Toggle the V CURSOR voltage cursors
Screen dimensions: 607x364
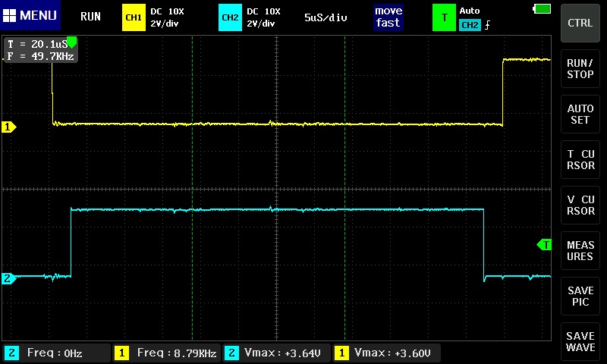580,205
